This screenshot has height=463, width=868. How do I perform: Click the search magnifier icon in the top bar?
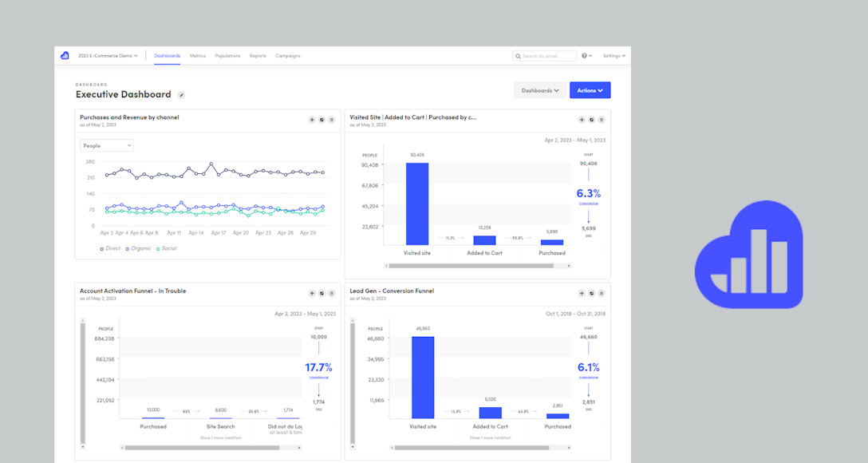pos(518,55)
